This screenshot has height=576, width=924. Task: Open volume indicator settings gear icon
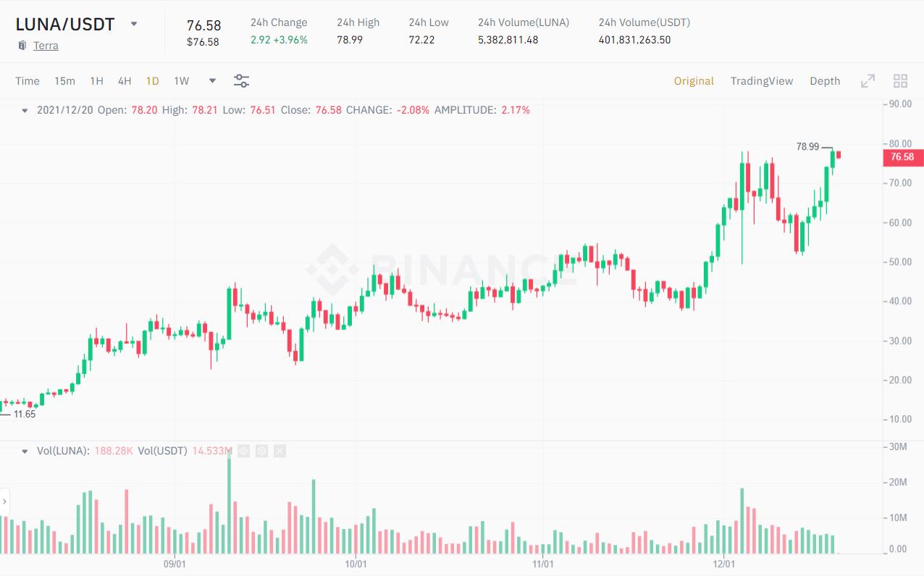(261, 451)
